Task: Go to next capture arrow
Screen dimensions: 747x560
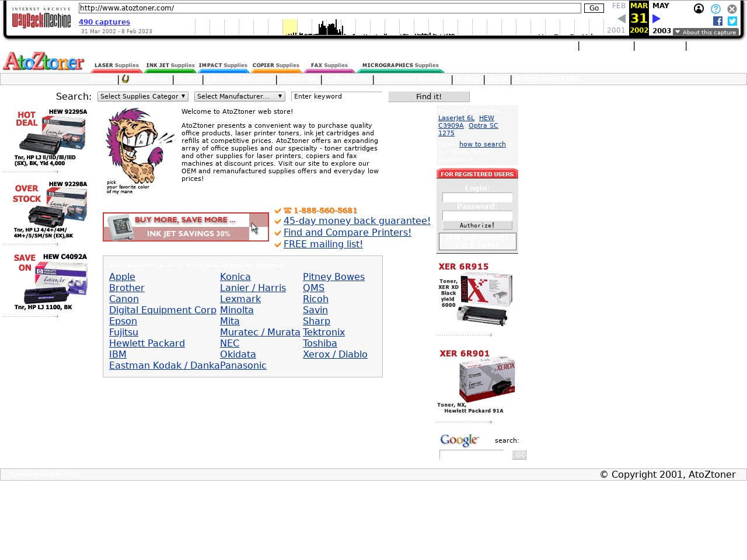Action: click(657, 19)
